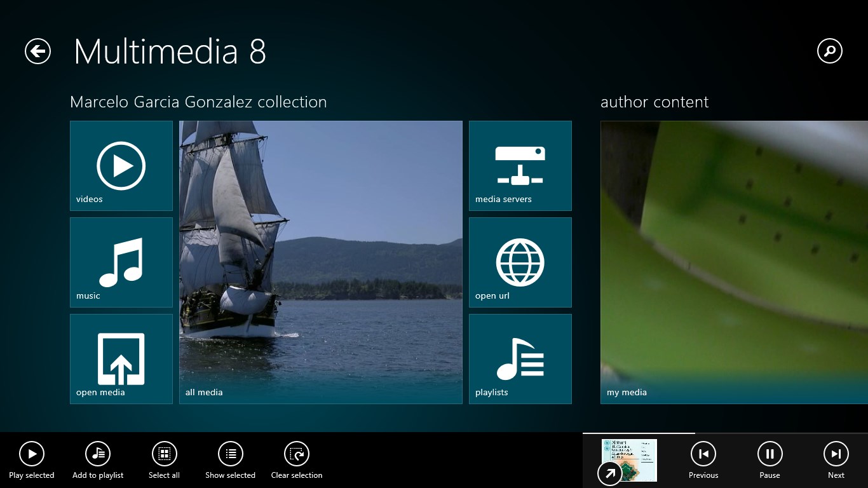
Task: Open the all media tile
Action: coord(320,262)
